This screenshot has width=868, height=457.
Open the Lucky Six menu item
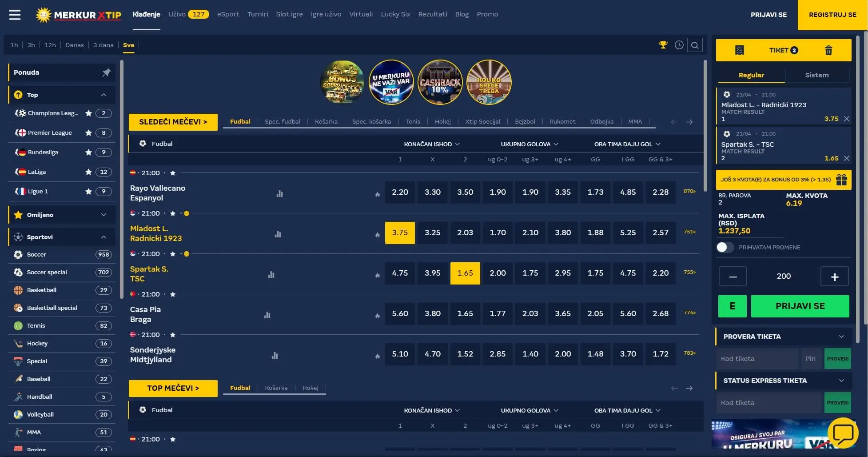tap(395, 14)
